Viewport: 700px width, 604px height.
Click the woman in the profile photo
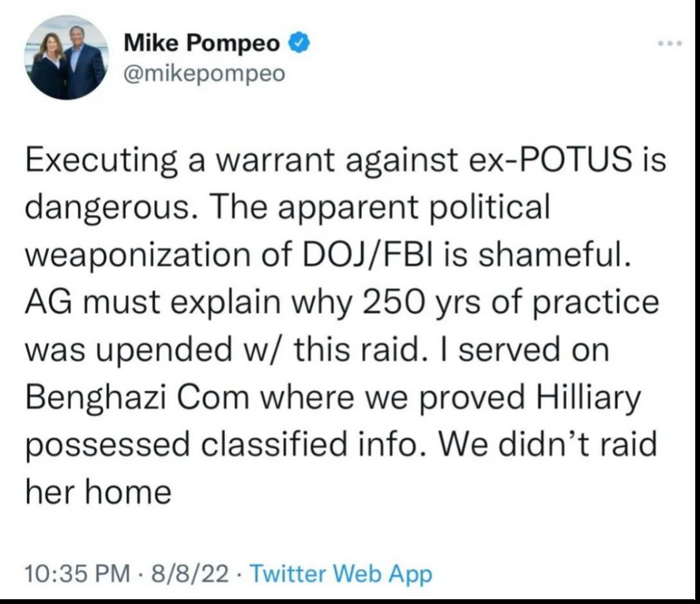(50, 67)
